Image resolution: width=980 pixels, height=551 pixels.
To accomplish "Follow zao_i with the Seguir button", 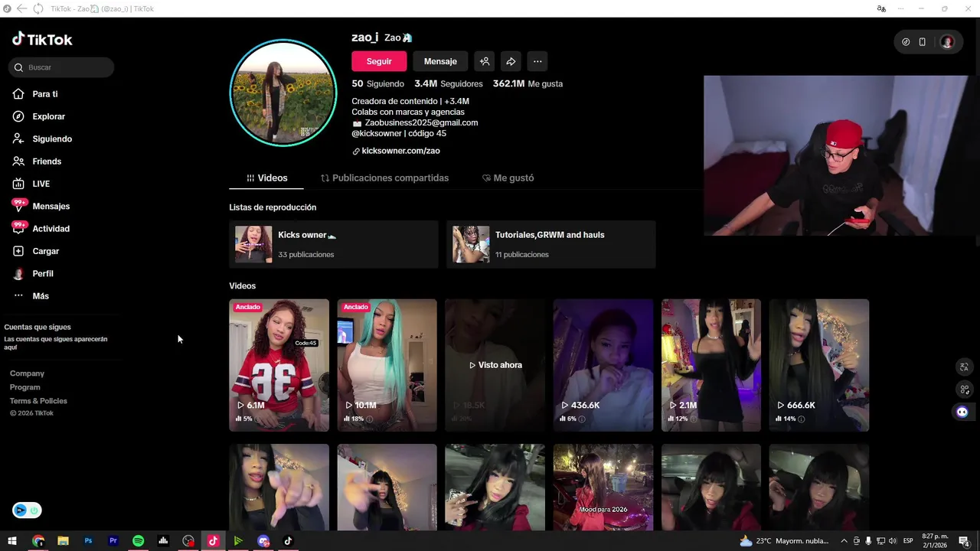I will pos(379,61).
